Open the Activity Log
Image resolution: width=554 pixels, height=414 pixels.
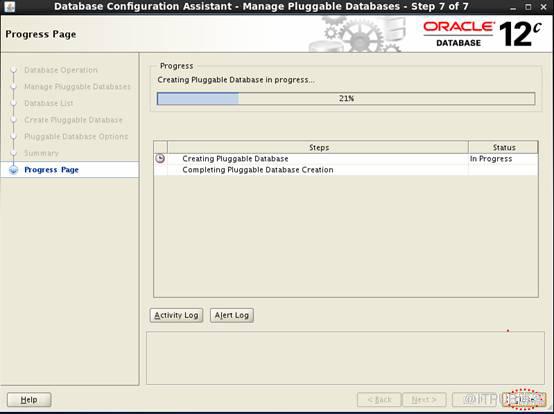(x=176, y=315)
